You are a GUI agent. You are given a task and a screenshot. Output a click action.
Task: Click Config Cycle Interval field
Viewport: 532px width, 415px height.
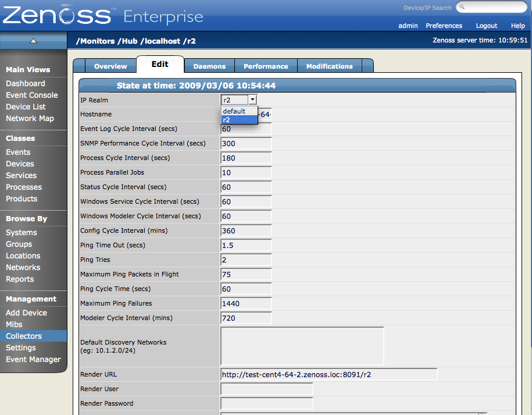tap(246, 231)
